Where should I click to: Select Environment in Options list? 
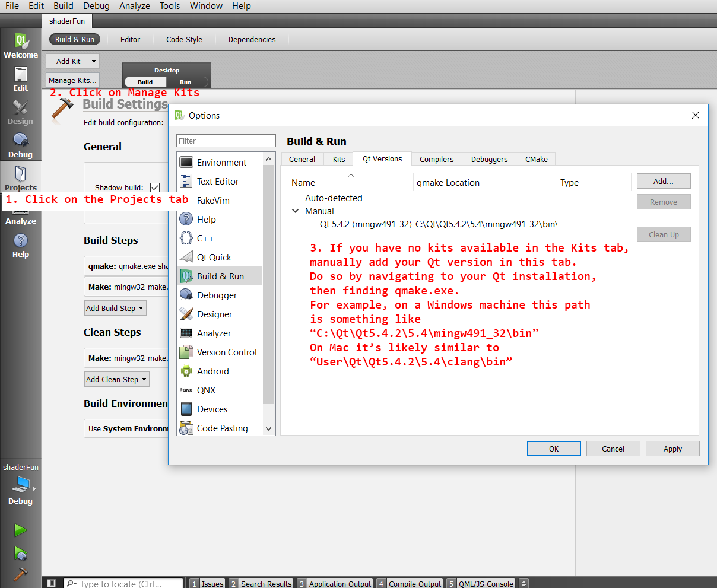220,163
